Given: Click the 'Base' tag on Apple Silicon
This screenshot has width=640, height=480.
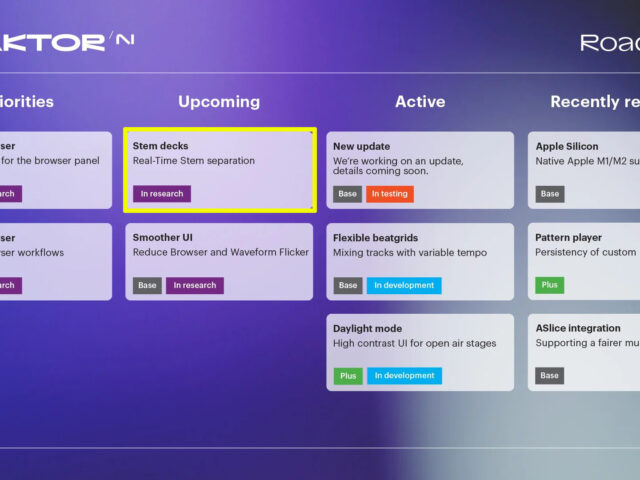Looking at the screenshot, I should (550, 194).
